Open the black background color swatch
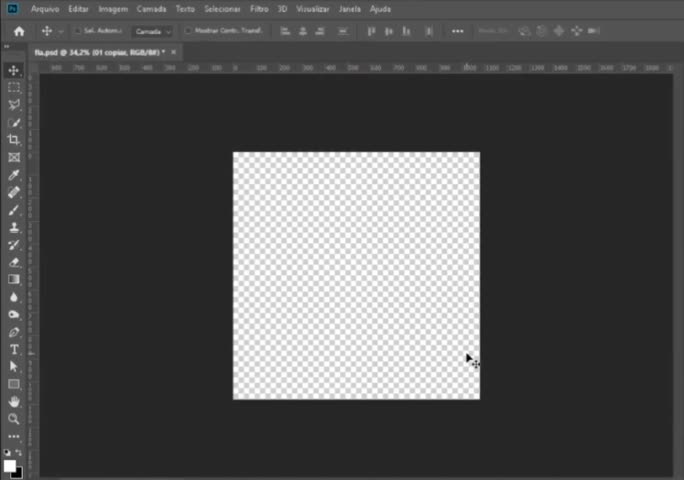Image resolution: width=684 pixels, height=480 pixels. click(18, 473)
